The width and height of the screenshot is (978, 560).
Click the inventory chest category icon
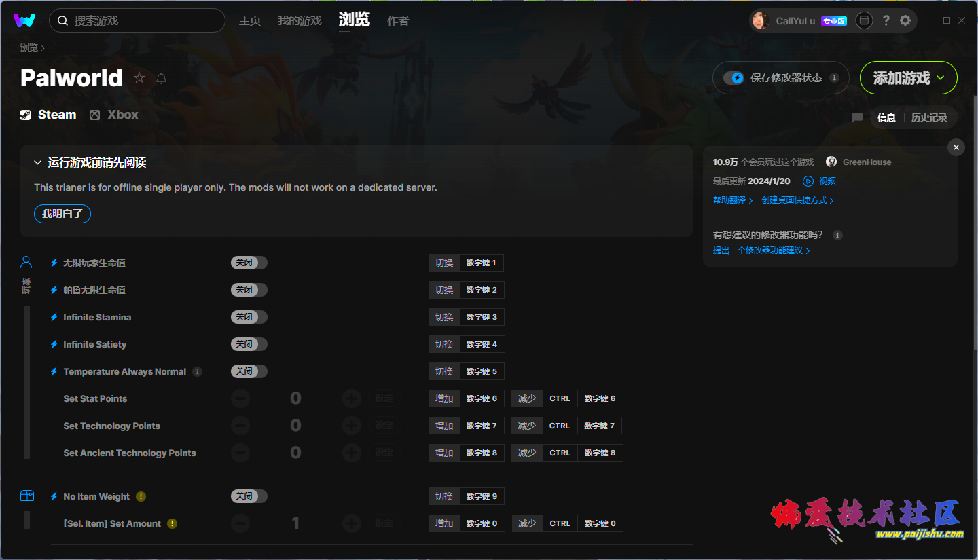point(27,496)
